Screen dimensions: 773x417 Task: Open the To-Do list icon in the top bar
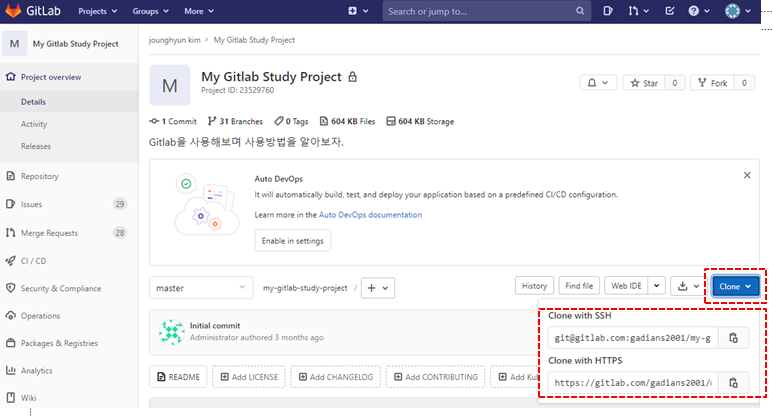[669, 11]
